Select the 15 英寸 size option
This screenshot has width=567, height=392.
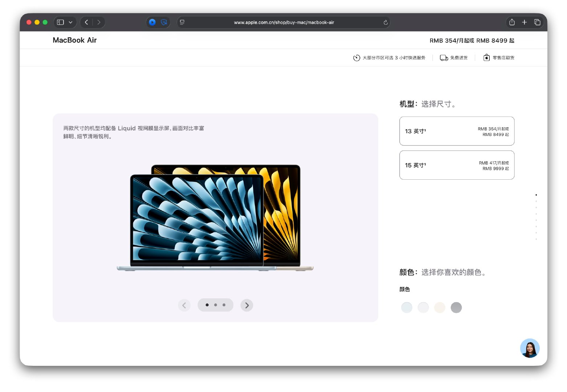(457, 165)
